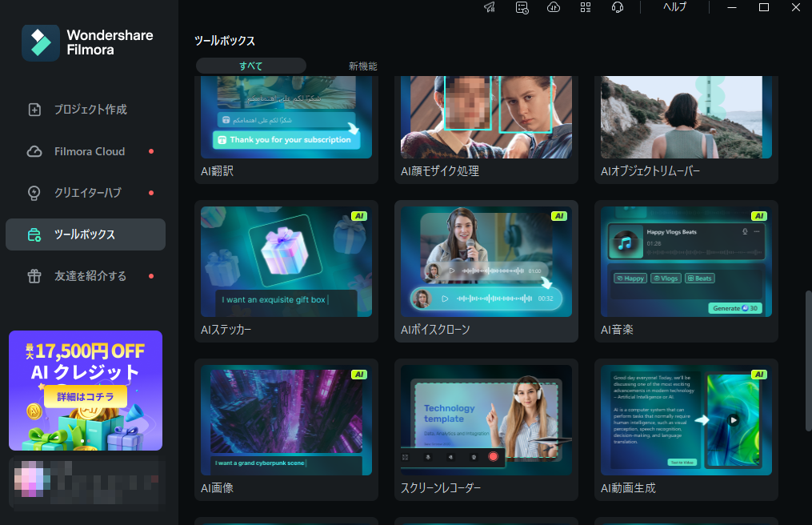
Task: Switch to the すべて tab
Action: 251,66
